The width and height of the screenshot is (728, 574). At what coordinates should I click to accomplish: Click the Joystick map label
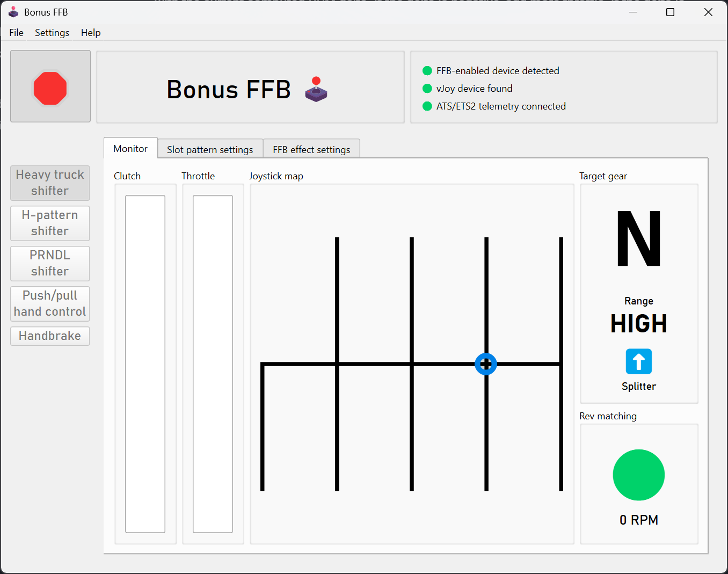276,176
